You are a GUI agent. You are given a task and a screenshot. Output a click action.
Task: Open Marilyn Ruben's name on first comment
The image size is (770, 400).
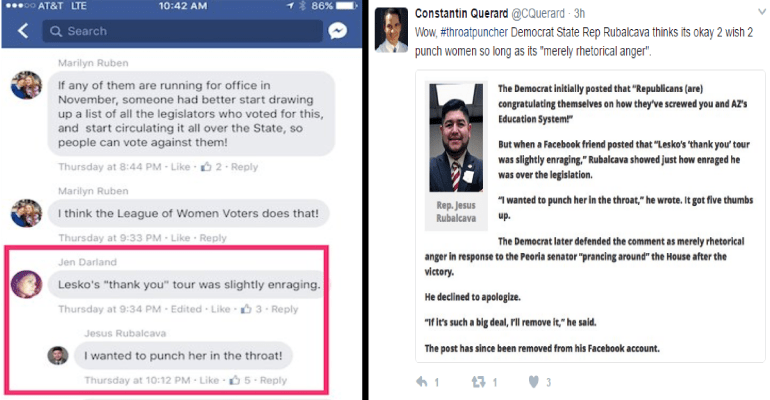pos(93,63)
